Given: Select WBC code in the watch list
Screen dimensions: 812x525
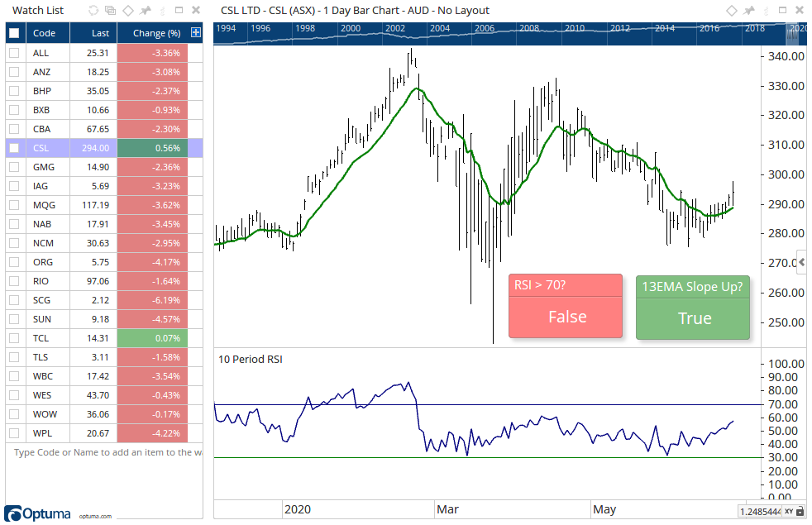Looking at the screenshot, I should [42, 376].
